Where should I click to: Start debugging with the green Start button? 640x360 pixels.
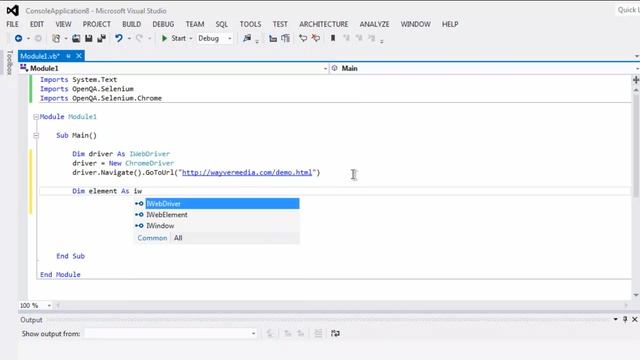[174, 38]
